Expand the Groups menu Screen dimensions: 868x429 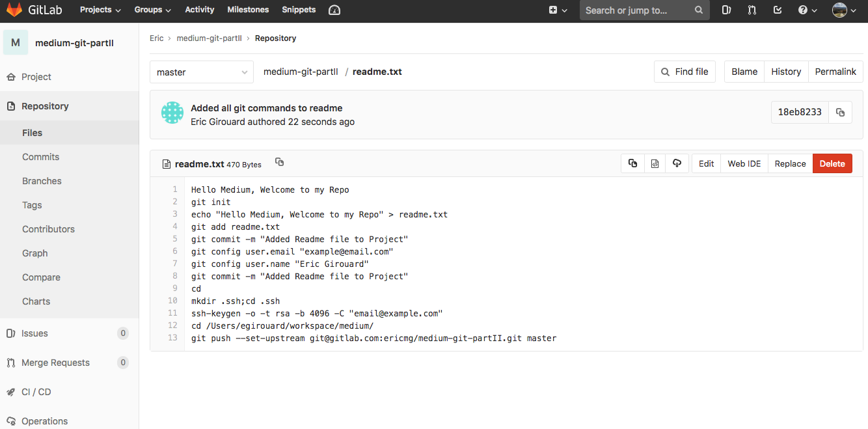(153, 10)
